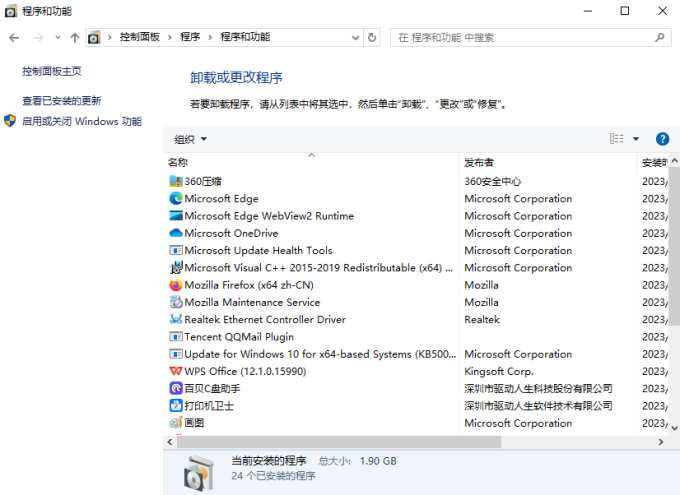Click the Mozilla Maintenance Service icon
This screenshot has width=680, height=495.
pos(176,302)
